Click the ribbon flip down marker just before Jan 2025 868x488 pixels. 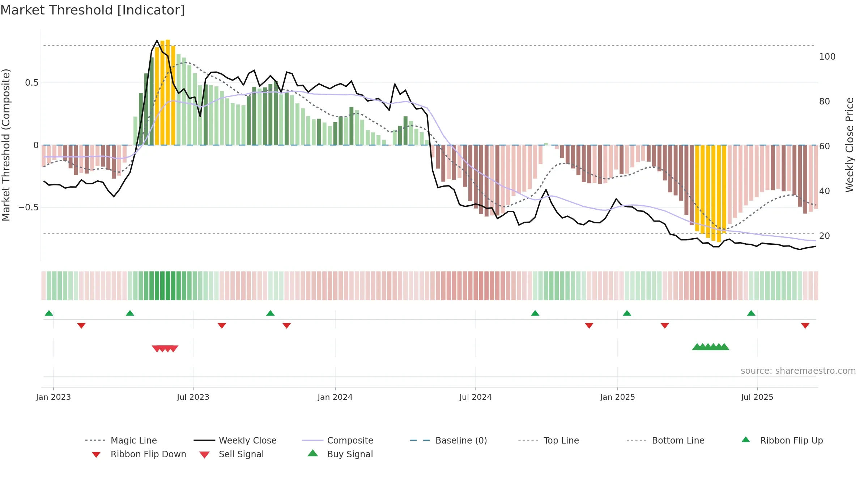click(589, 326)
